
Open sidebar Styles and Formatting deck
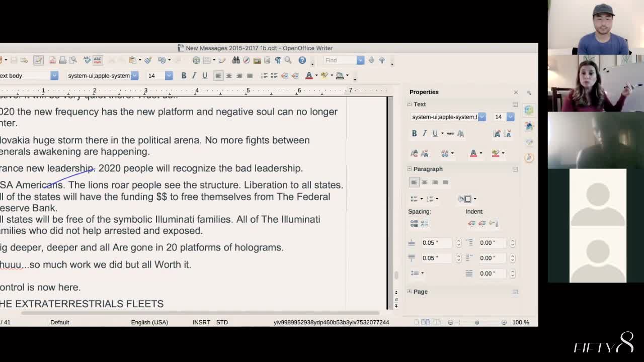pos(529,126)
